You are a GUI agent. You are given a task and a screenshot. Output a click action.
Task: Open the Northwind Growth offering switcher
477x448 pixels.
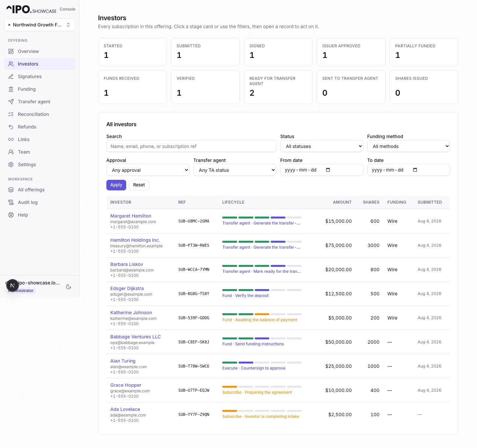pyautogui.click(x=39, y=25)
